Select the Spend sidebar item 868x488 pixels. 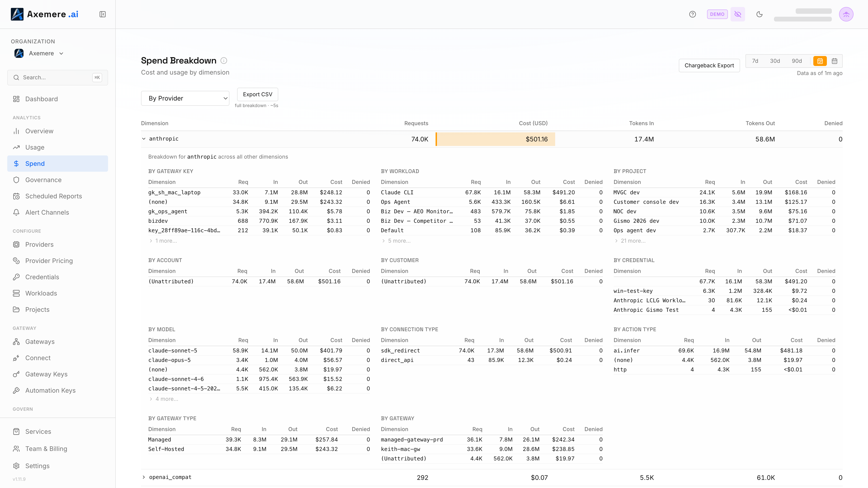pos(57,164)
